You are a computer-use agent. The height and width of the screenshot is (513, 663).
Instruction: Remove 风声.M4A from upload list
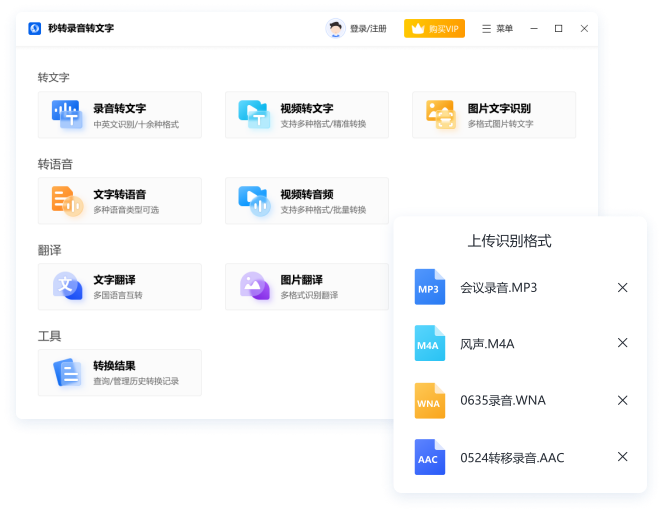click(622, 343)
